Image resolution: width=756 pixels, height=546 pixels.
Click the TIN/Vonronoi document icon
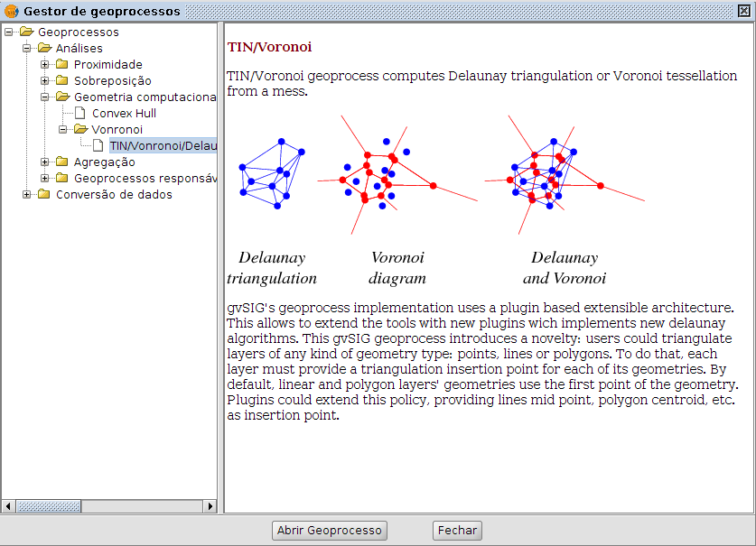point(98,146)
